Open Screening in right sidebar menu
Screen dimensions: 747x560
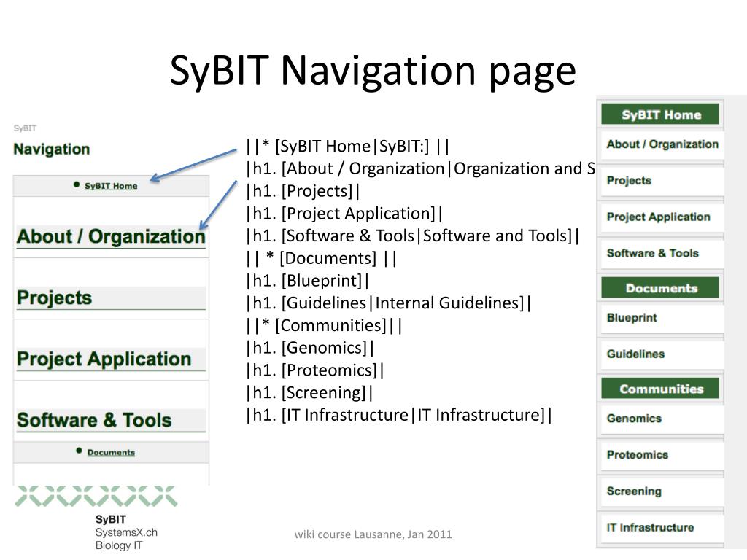coord(662,491)
